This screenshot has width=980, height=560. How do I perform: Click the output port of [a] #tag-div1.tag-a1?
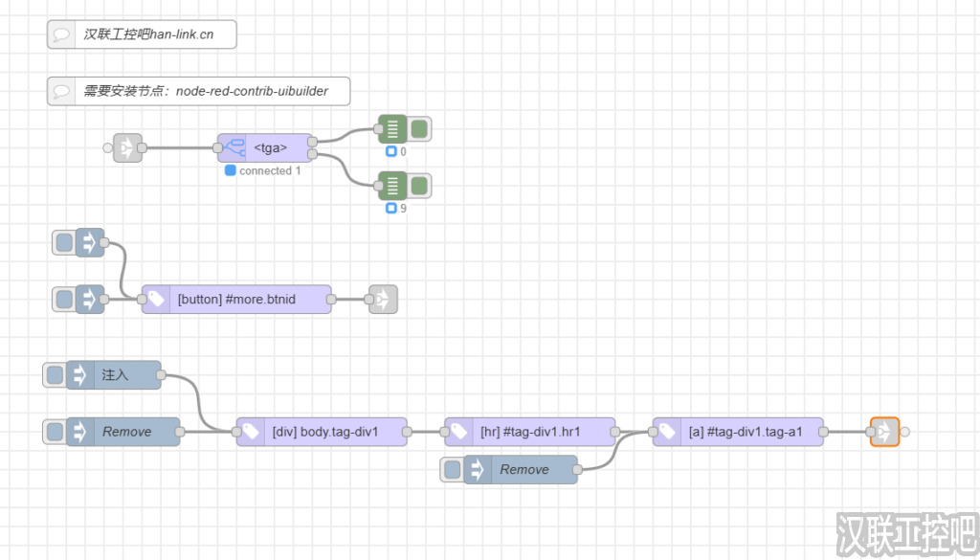824,432
